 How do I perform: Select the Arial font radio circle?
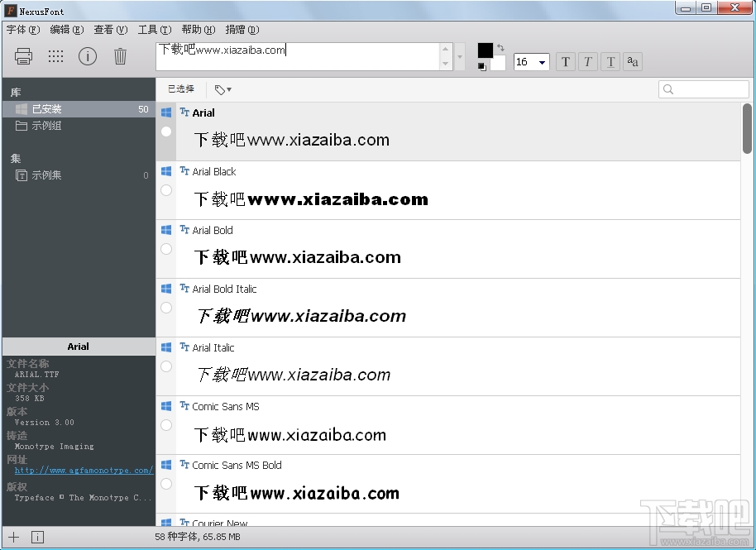click(x=166, y=132)
